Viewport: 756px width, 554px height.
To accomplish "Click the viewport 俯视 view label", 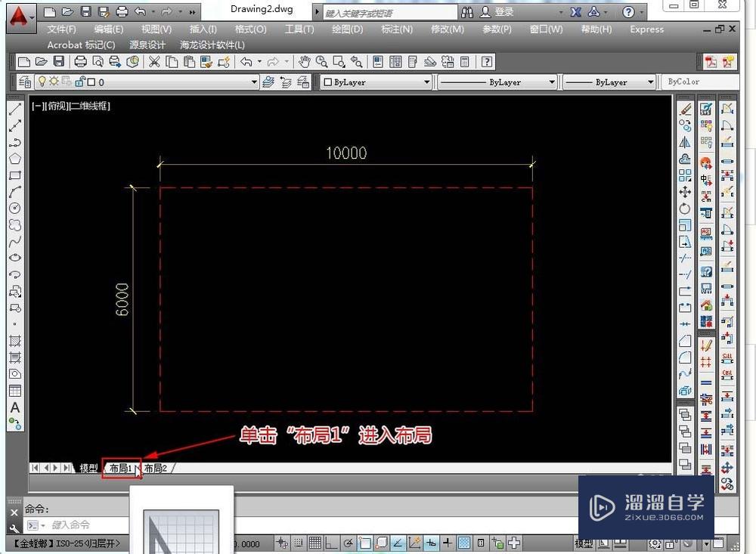I will coord(57,106).
